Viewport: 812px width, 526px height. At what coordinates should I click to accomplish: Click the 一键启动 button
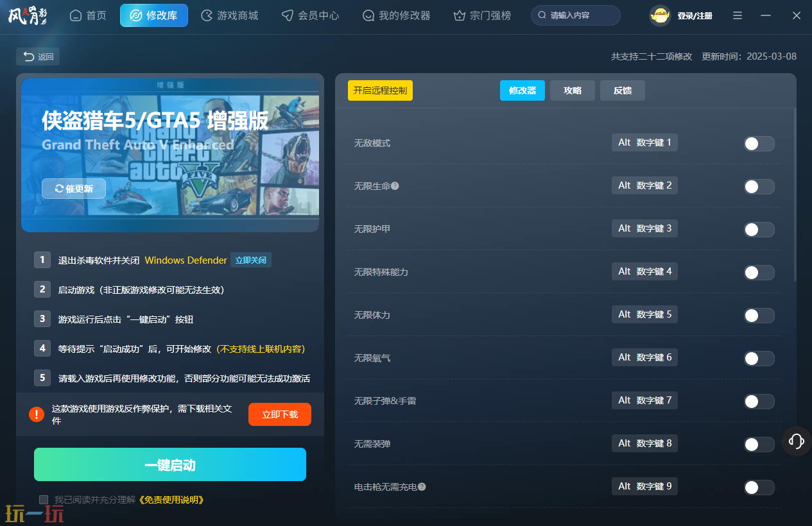[x=170, y=464]
